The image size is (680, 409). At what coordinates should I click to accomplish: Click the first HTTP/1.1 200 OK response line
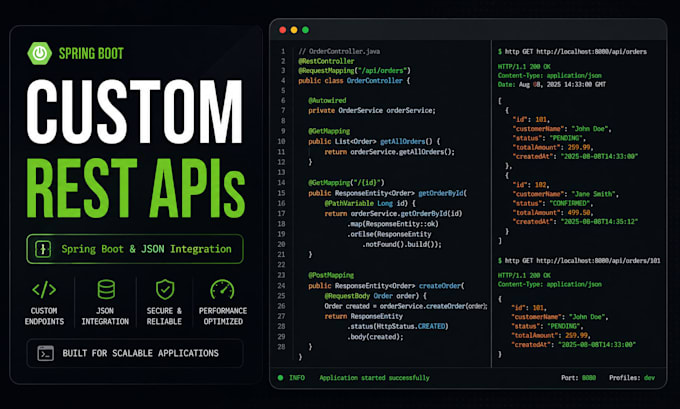point(524,66)
